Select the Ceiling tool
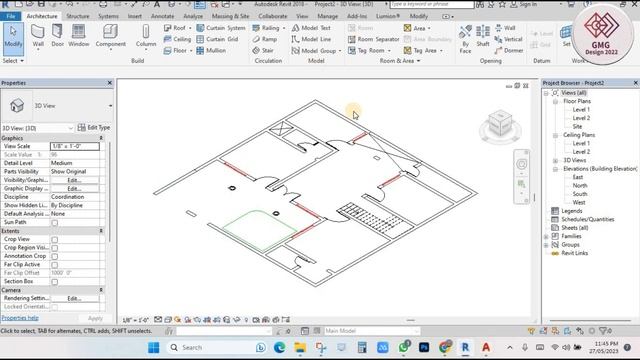Screen dimensions: 640x360 [177, 39]
